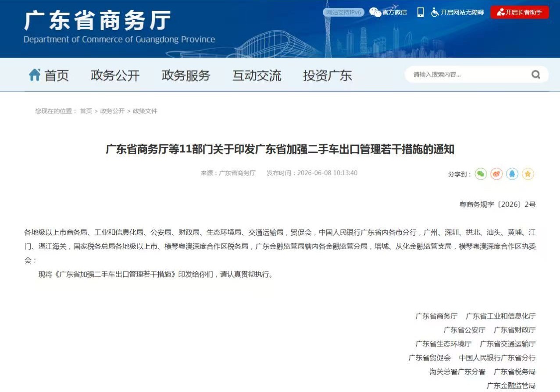
Task: Click signatory 广东省公安厅
Action: [464, 330]
